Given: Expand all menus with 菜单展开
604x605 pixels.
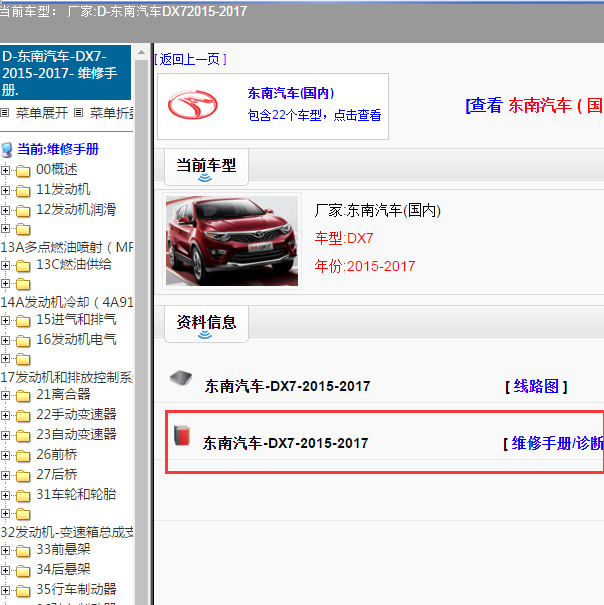Looking at the screenshot, I should [x=41, y=113].
